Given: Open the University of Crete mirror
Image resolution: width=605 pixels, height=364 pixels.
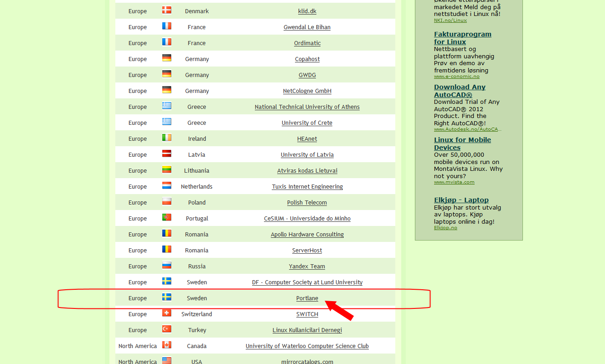Looking at the screenshot, I should click(307, 123).
